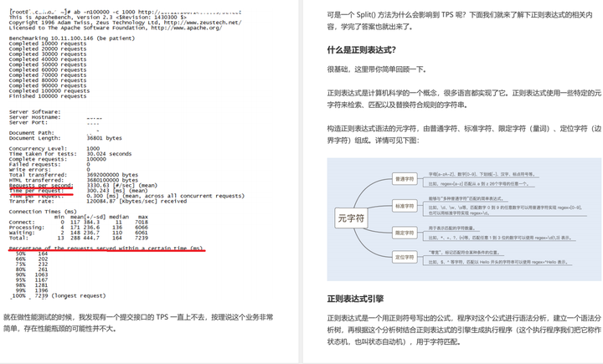Image resolution: width=603 pixels, height=364 pixels.
Task: Click the paragraph beginning 就在做性能测试的时候
Action: [138, 323]
